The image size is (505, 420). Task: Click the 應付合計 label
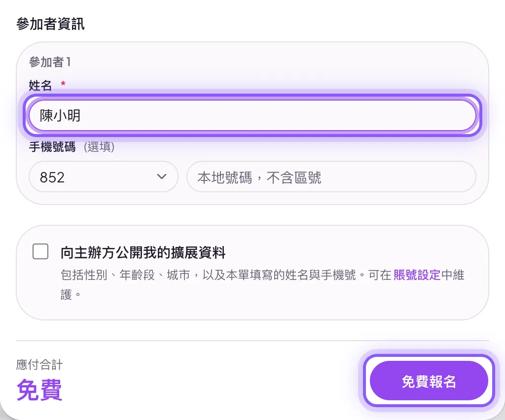39,365
